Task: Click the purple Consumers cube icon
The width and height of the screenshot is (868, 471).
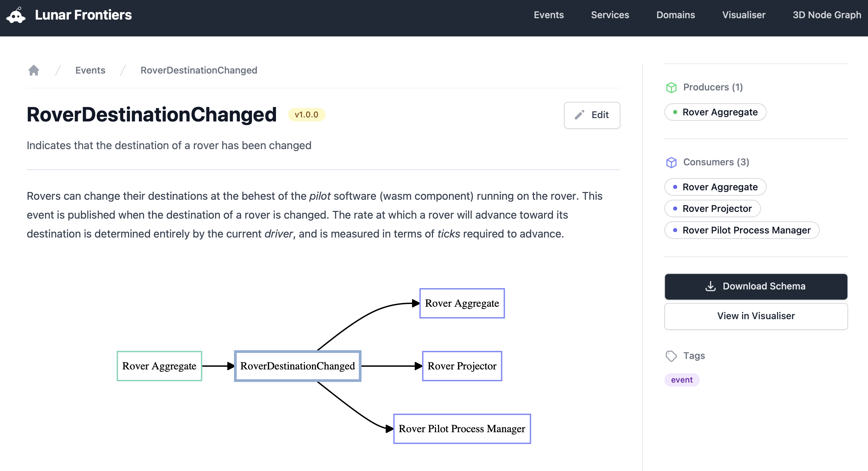Action: pos(671,162)
